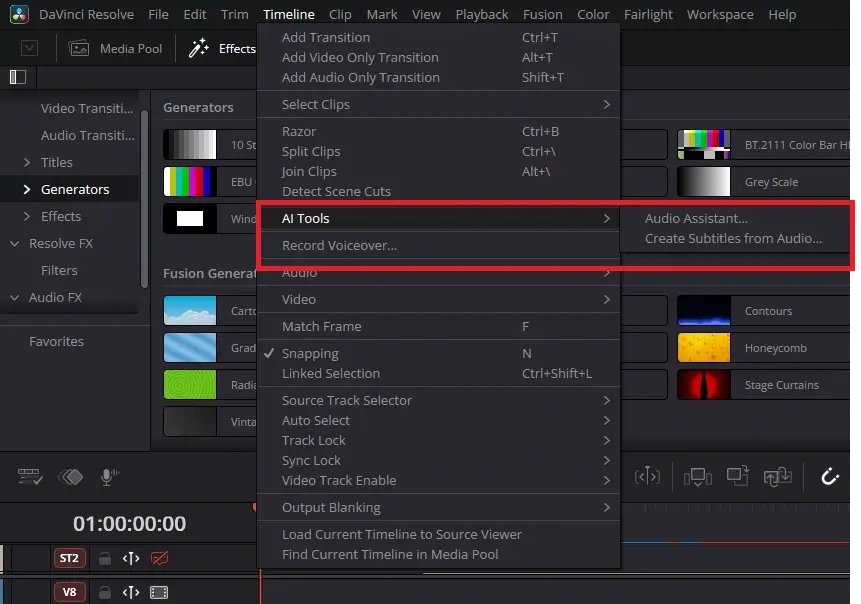Open Output Blanking submenu
Viewport: 861px width, 604px height.
pyautogui.click(x=439, y=507)
